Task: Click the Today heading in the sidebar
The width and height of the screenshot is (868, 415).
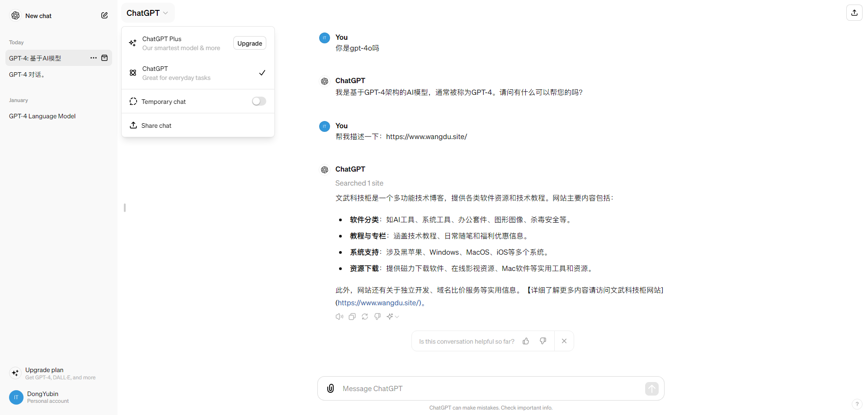Action: coord(16,42)
